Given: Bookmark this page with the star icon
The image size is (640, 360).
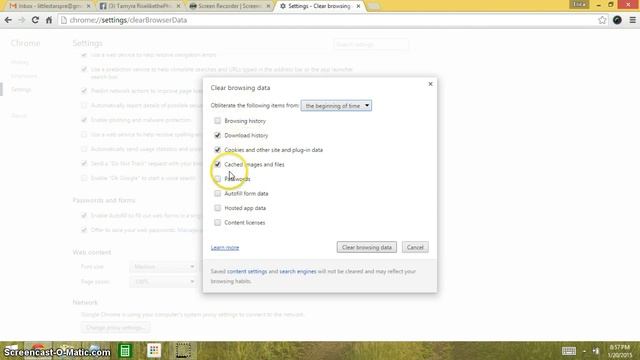Looking at the screenshot, I should point(602,20).
